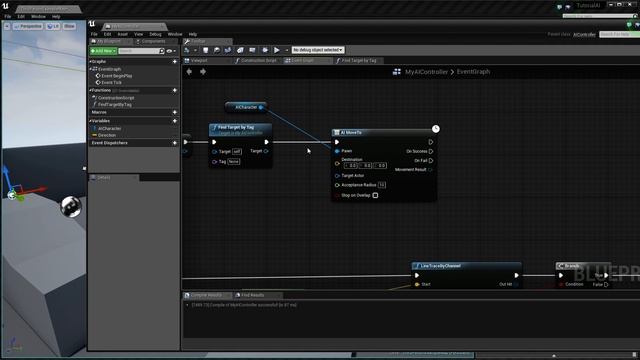Click the Event Dispatchers section header
Viewport: 640px width, 360px height.
point(109,143)
